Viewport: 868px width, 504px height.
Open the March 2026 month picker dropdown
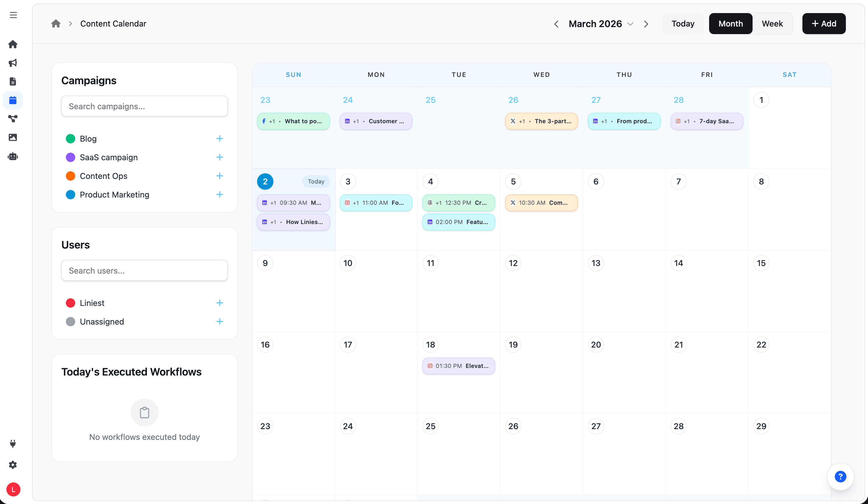pyautogui.click(x=630, y=24)
